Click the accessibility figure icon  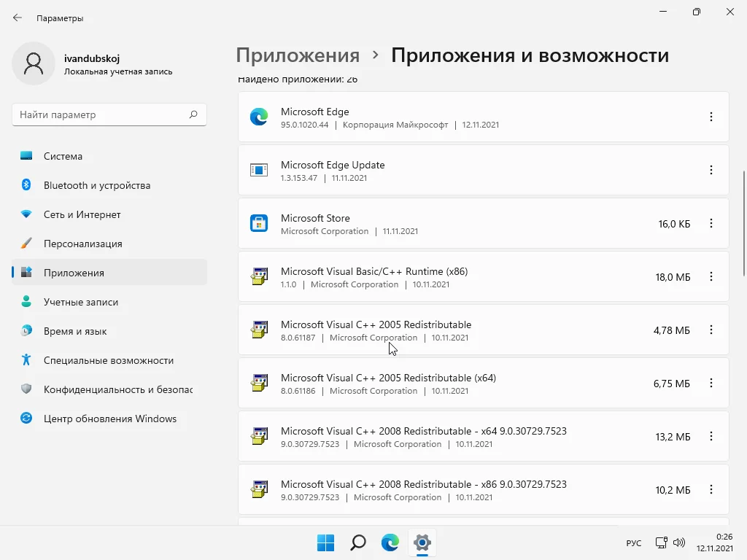tap(26, 359)
